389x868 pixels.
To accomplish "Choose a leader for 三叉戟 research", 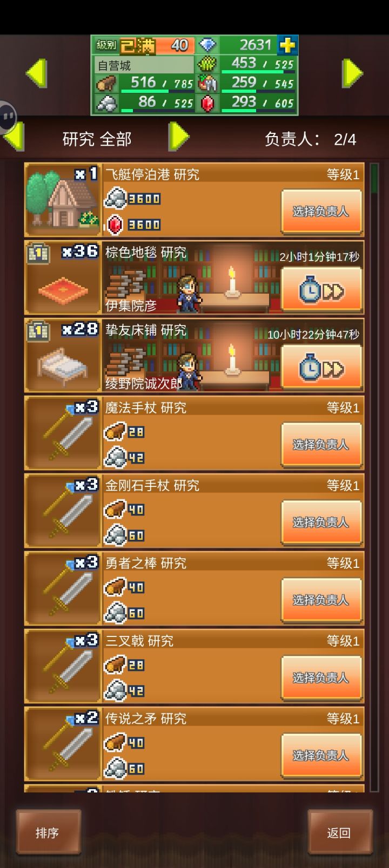I will point(321,677).
